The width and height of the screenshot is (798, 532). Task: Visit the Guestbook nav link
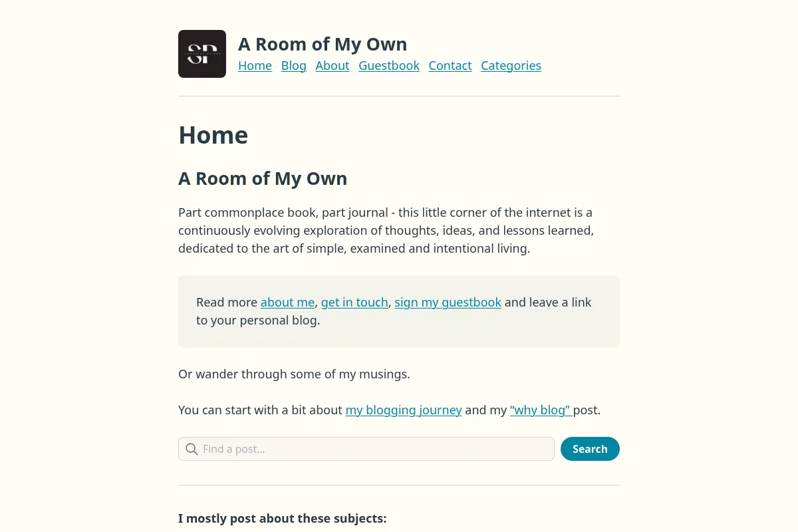pyautogui.click(x=389, y=65)
